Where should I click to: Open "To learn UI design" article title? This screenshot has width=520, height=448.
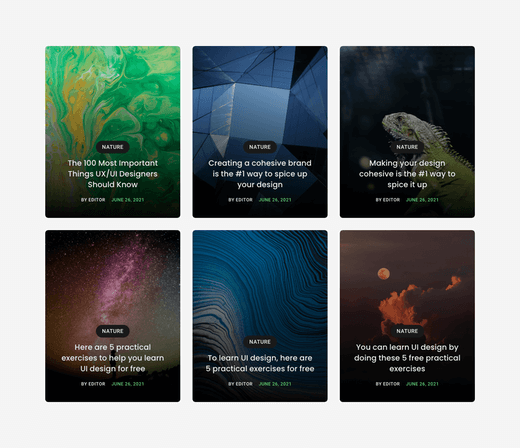click(x=260, y=363)
